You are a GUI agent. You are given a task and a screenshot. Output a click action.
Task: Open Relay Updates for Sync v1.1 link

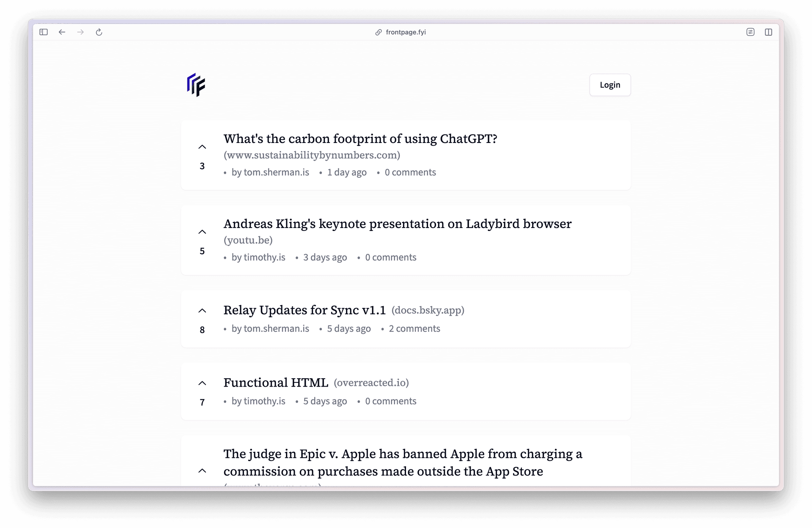click(304, 310)
